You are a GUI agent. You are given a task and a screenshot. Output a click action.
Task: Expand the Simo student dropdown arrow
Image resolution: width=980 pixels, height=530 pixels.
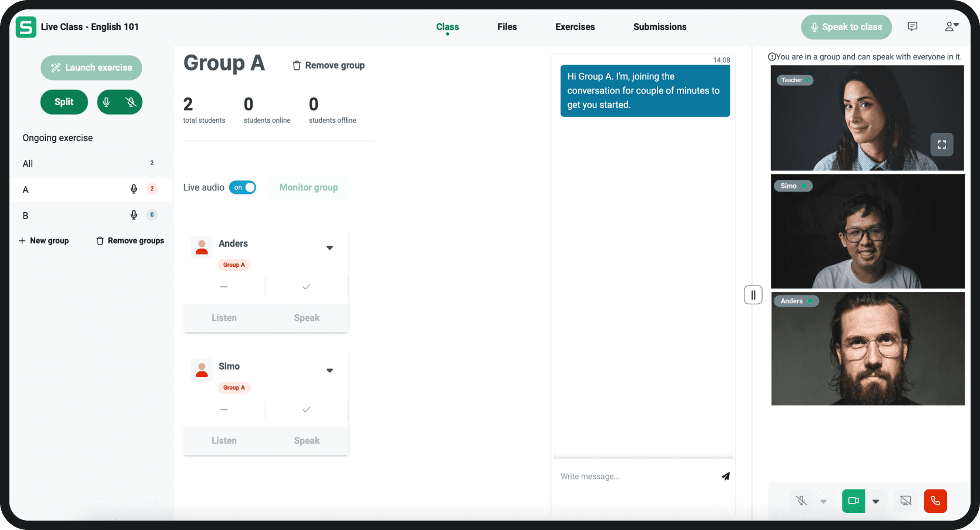(x=330, y=371)
